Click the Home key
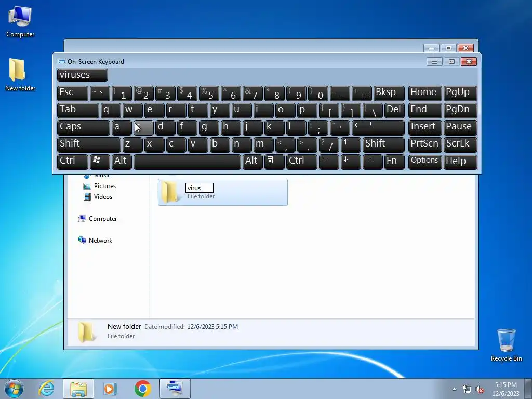The image size is (532, 399). (x=425, y=94)
